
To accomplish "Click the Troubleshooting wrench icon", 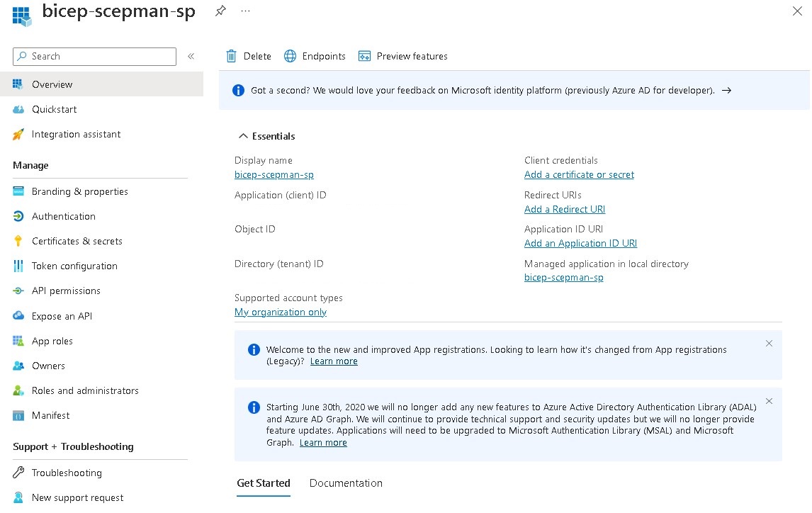I will click(x=18, y=473).
